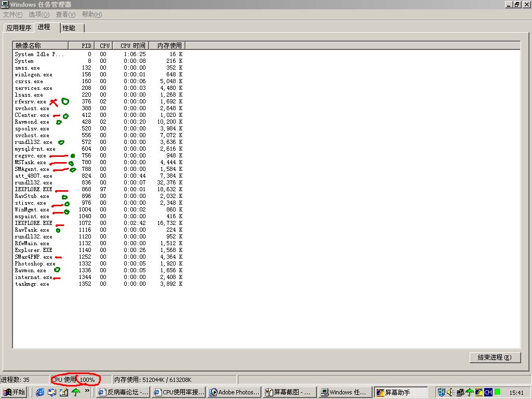Switch to the 屏幕助手 taskbar window
This screenshot has width=532, height=399.
coord(402,392)
